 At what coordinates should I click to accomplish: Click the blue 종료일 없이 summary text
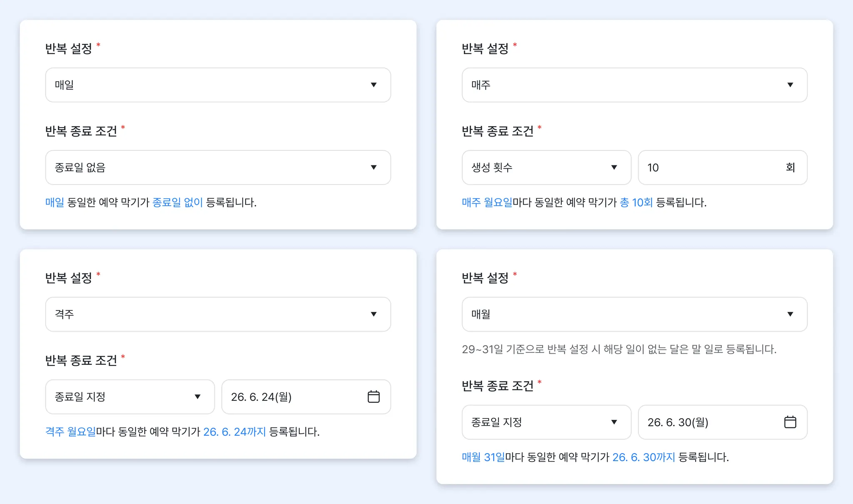coord(177,202)
